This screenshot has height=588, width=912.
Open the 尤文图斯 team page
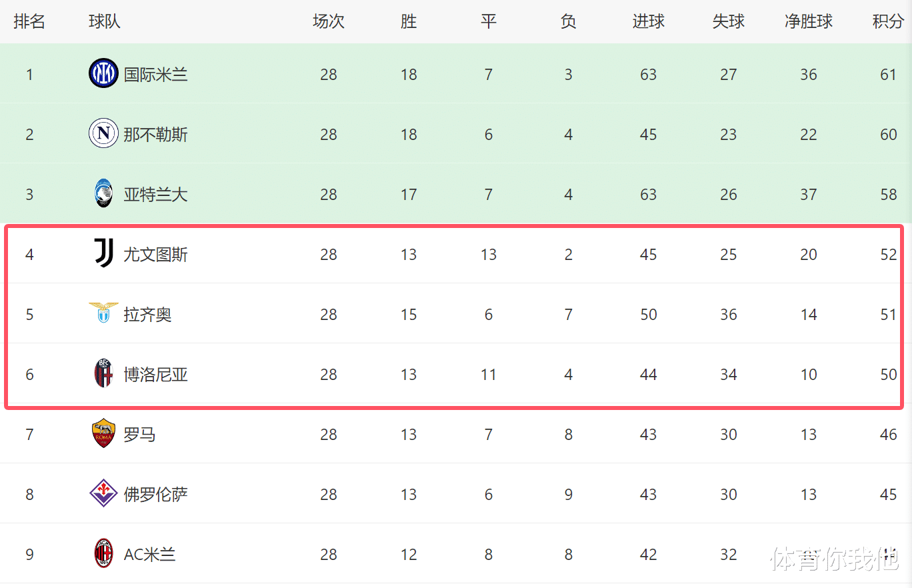[x=156, y=254]
